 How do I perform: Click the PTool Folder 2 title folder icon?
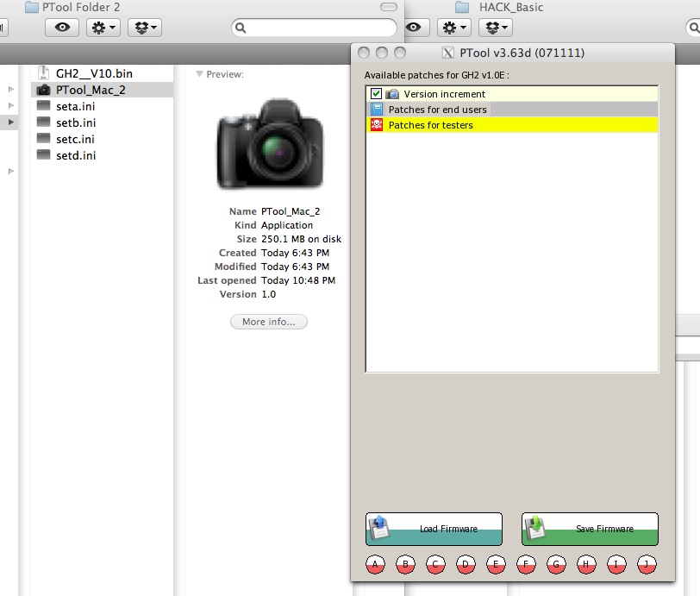(x=31, y=7)
